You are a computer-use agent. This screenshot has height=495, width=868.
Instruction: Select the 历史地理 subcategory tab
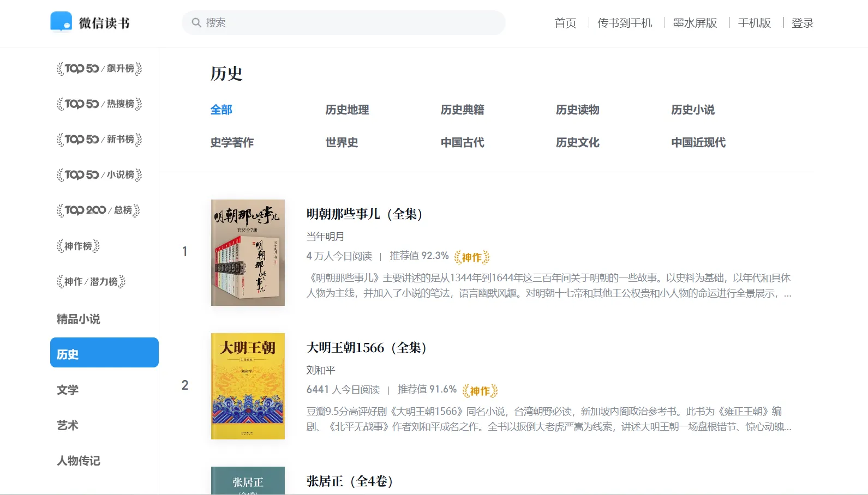pos(348,110)
